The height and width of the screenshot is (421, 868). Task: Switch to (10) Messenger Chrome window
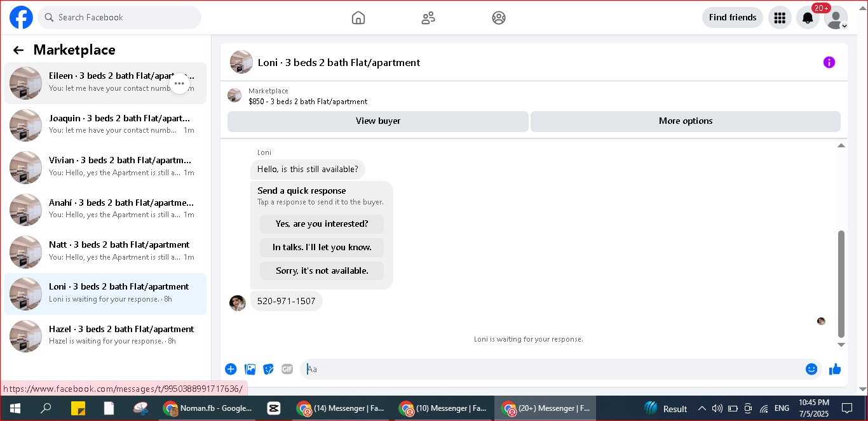click(x=443, y=408)
